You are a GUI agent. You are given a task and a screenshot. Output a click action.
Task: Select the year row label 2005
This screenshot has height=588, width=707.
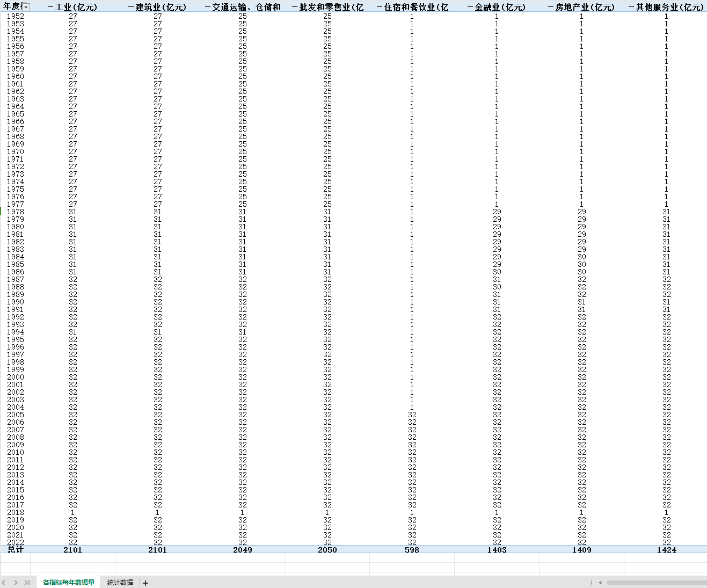(x=16, y=415)
